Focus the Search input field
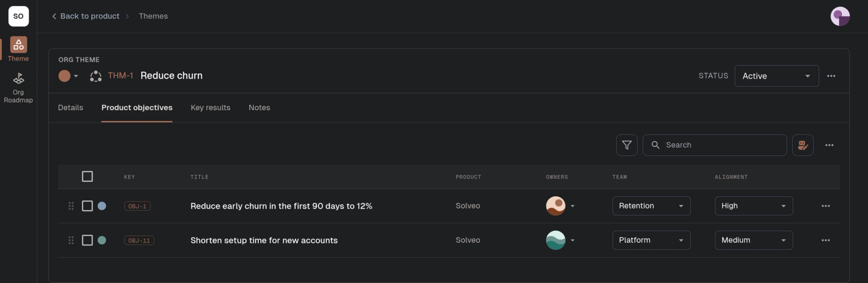Image resolution: width=868 pixels, height=283 pixels. point(714,145)
